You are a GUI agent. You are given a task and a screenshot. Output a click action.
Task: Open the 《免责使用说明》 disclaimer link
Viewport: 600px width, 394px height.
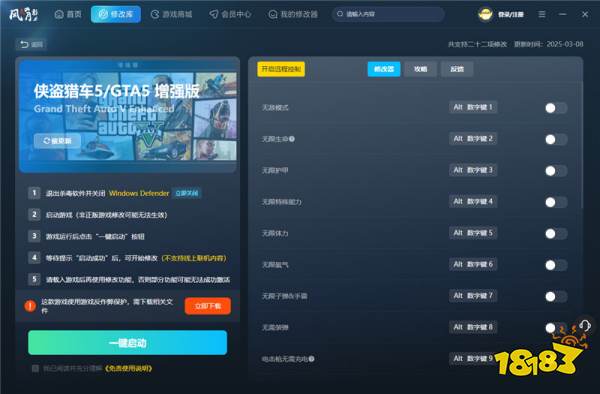pos(128,368)
